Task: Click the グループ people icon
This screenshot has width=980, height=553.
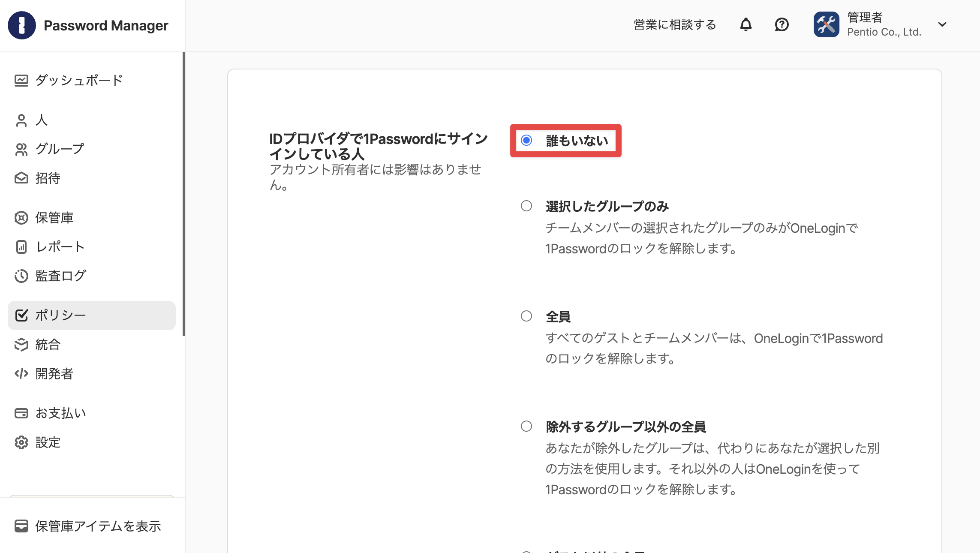Action: coord(21,150)
